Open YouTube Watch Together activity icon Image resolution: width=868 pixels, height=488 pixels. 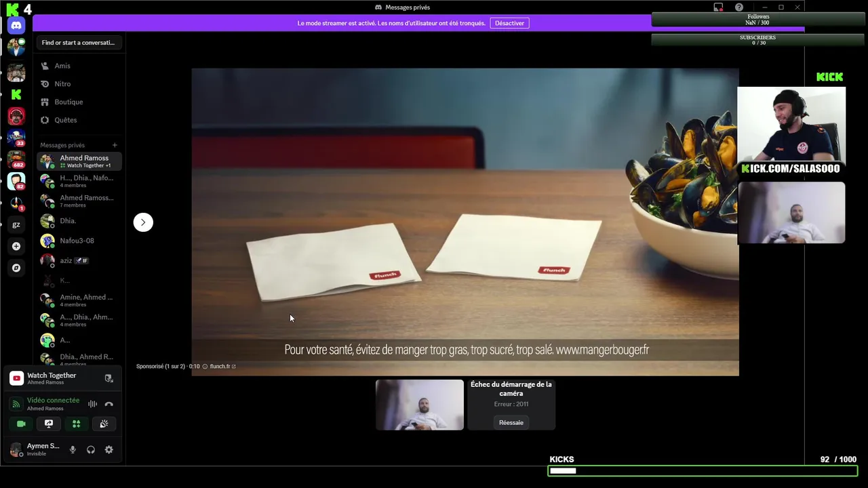[16, 378]
